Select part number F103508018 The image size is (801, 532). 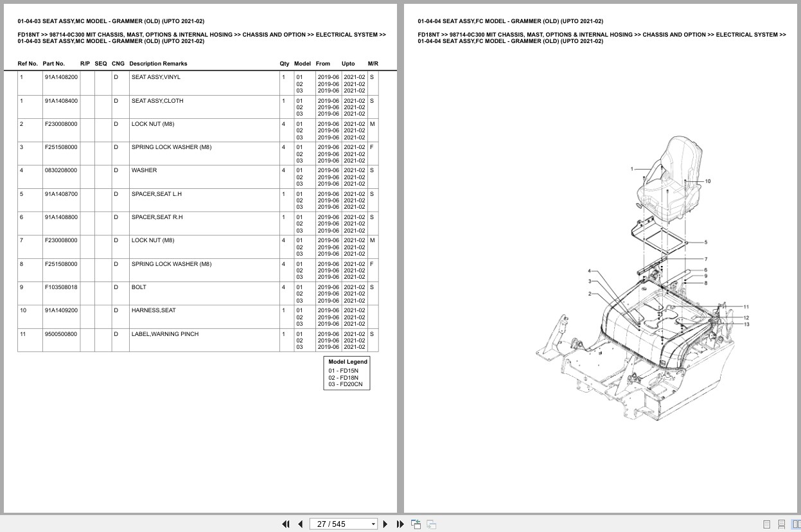point(61,287)
